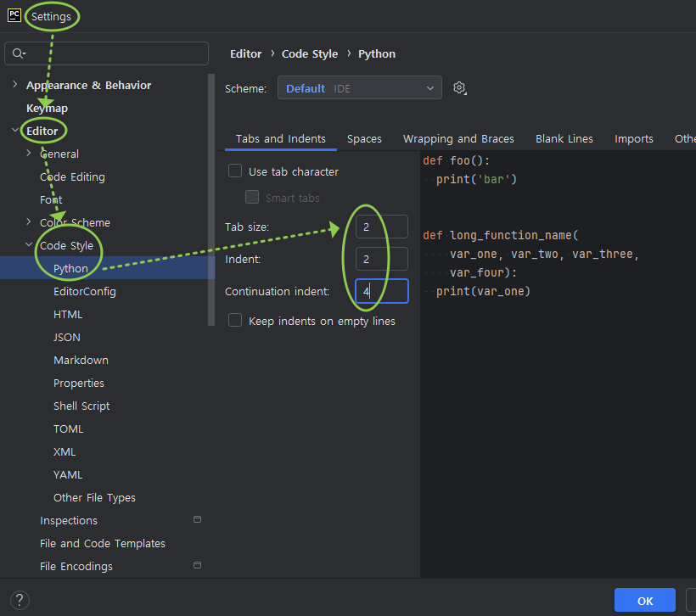This screenshot has width=696, height=616.
Task: Open the Scheme dropdown showing Default IDE
Action: point(360,88)
